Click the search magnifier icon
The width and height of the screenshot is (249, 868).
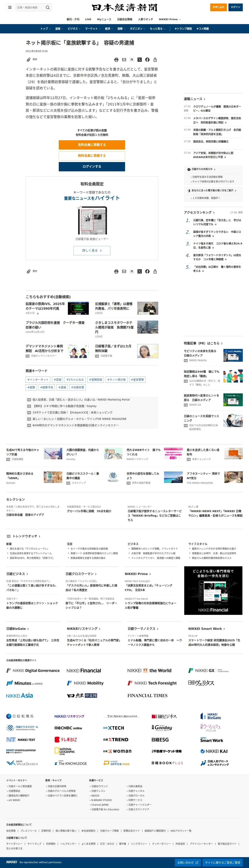coord(48,7)
